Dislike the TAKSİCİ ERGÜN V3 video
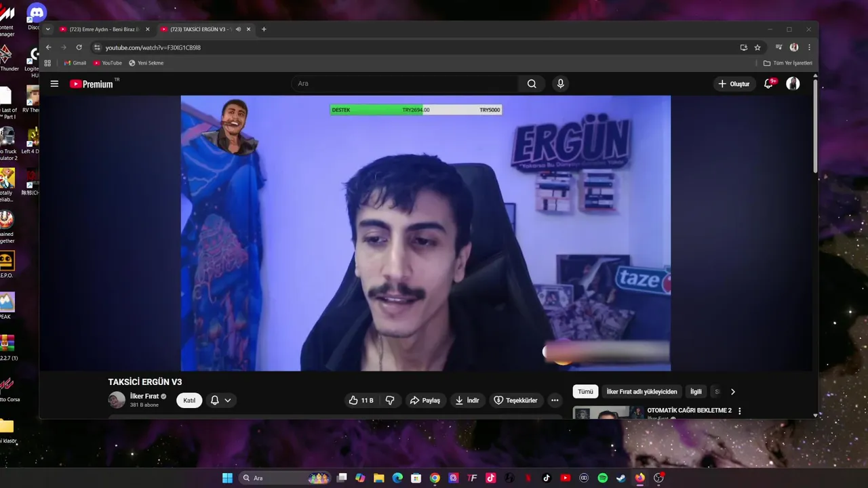 (x=390, y=401)
